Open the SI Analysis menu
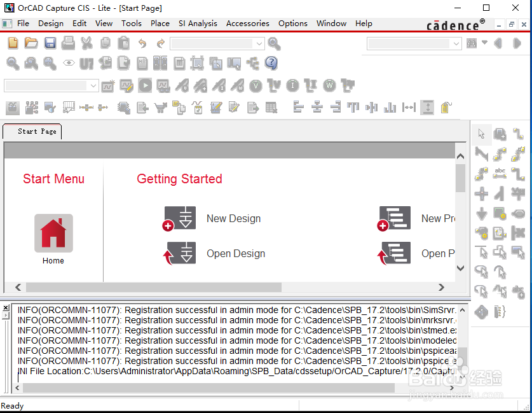Image resolution: width=532 pixels, height=413 pixels. (x=198, y=24)
